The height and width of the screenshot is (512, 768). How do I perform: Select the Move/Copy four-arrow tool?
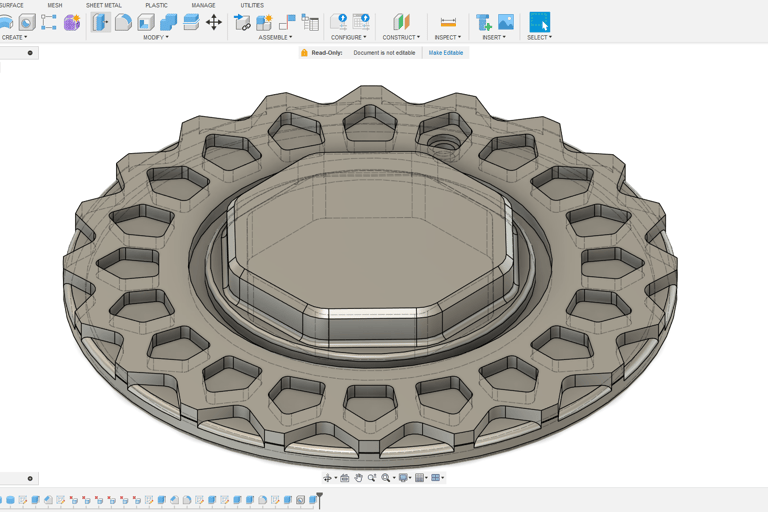coord(214,22)
